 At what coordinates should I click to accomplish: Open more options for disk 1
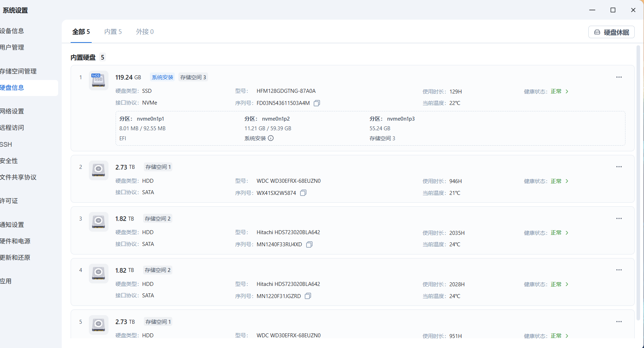619,77
